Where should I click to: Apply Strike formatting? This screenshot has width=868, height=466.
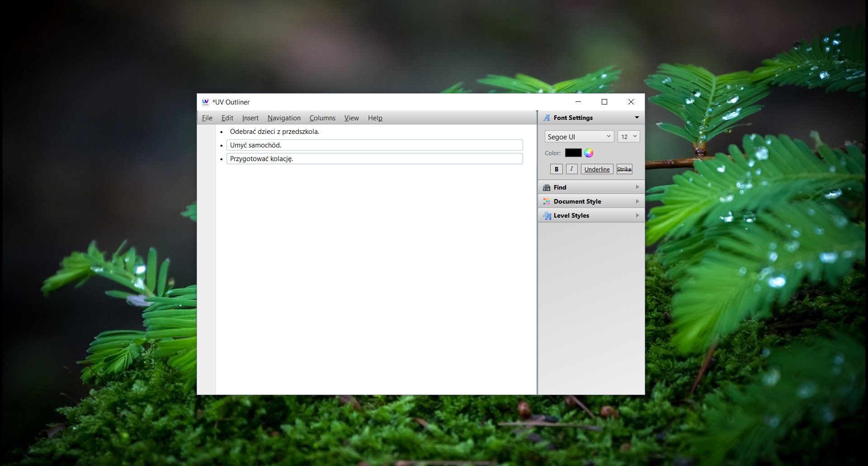[624, 169]
